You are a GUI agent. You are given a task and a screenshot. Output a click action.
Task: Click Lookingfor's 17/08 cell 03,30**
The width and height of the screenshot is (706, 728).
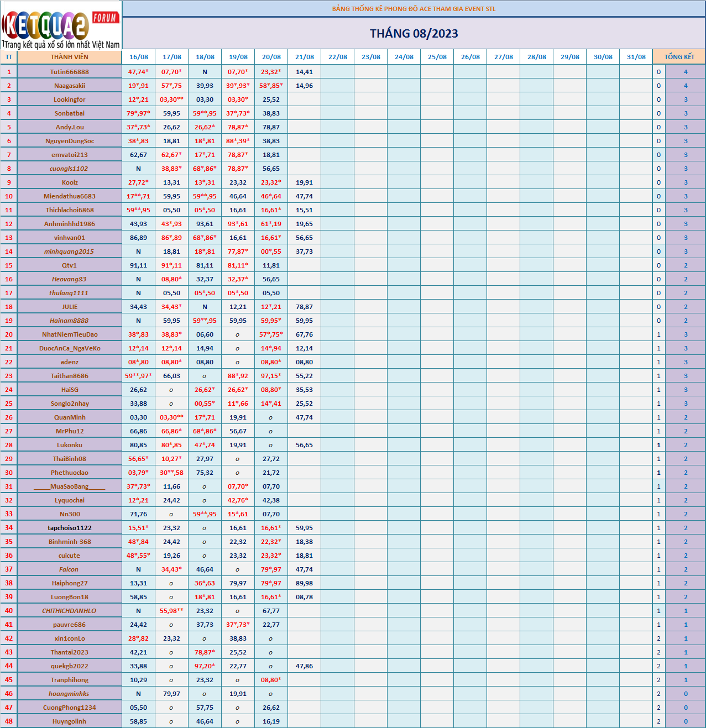[172, 99]
